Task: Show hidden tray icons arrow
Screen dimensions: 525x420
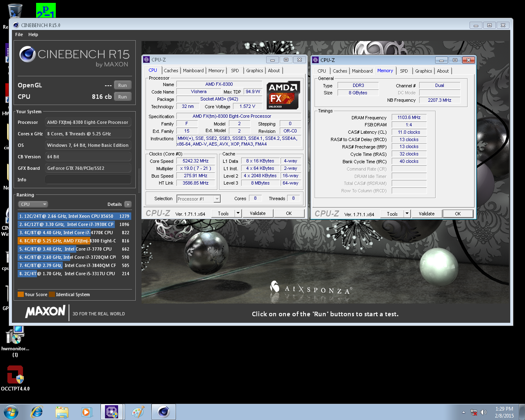Action: tap(463, 412)
